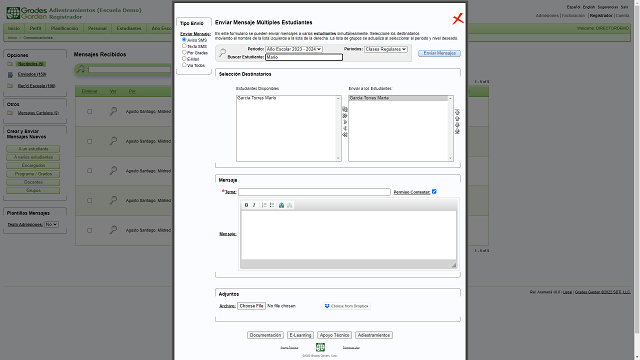Screen dimensions: 640x360
Task: Click the Enviar Mensajes button
Action: click(x=440, y=53)
